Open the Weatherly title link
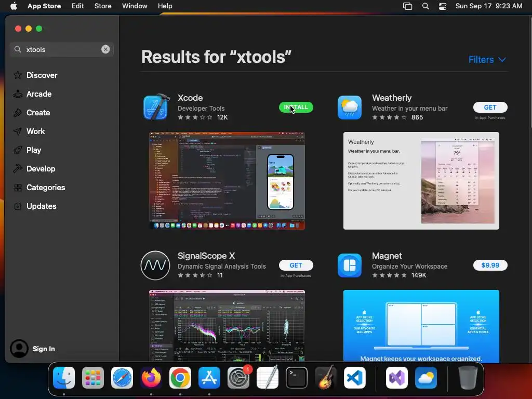The height and width of the screenshot is (399, 532). tap(392, 98)
